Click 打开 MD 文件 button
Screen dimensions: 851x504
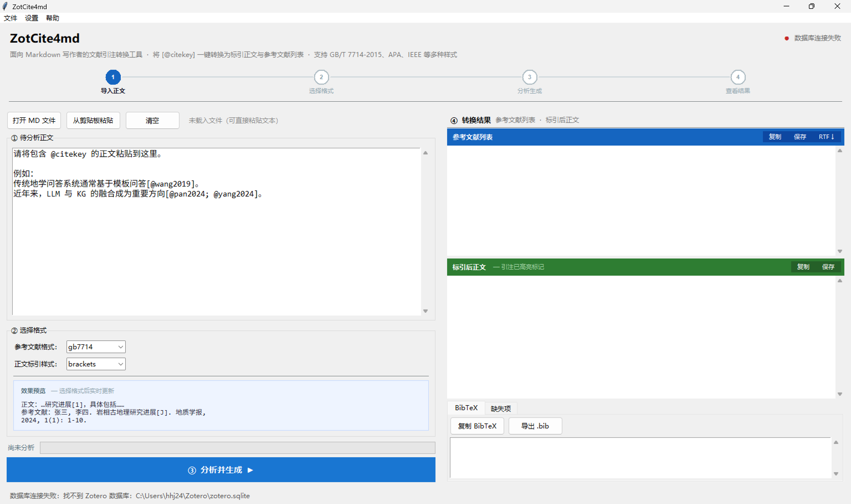click(34, 121)
